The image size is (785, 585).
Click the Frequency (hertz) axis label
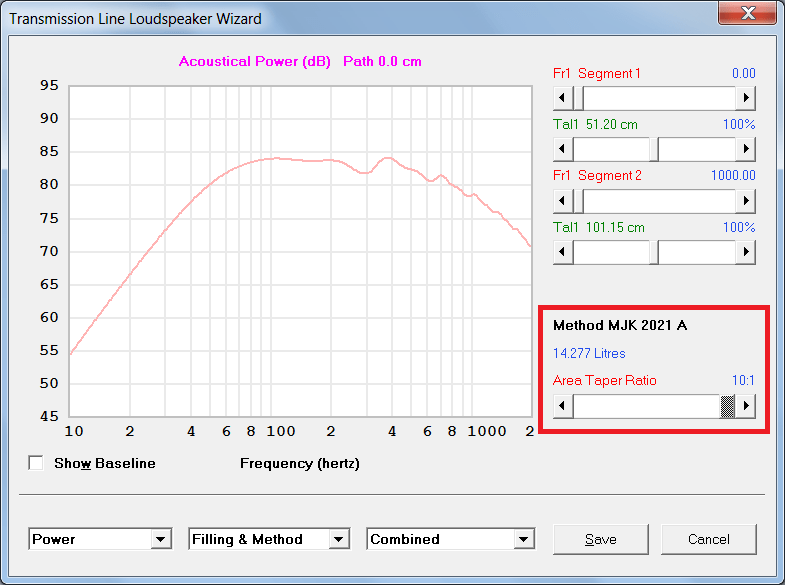[x=300, y=463]
